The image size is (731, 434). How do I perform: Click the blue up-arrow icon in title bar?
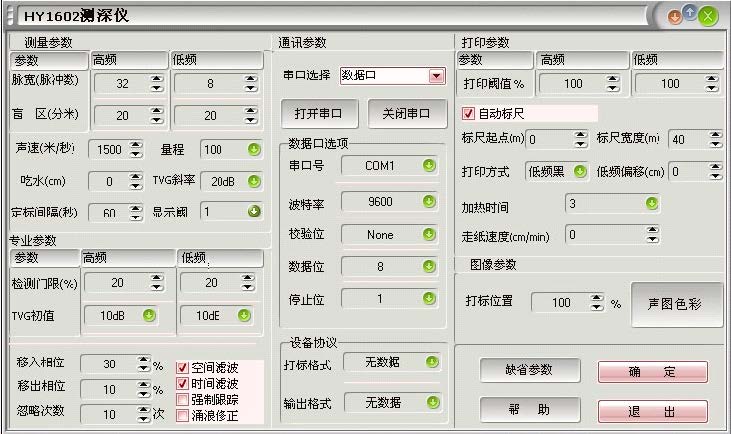(x=690, y=12)
